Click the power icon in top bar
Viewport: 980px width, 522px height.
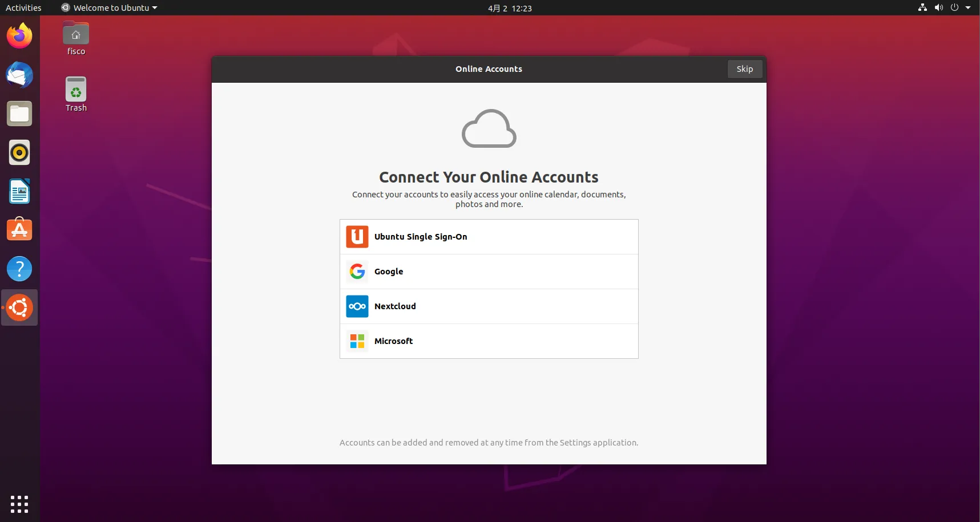[x=954, y=7]
